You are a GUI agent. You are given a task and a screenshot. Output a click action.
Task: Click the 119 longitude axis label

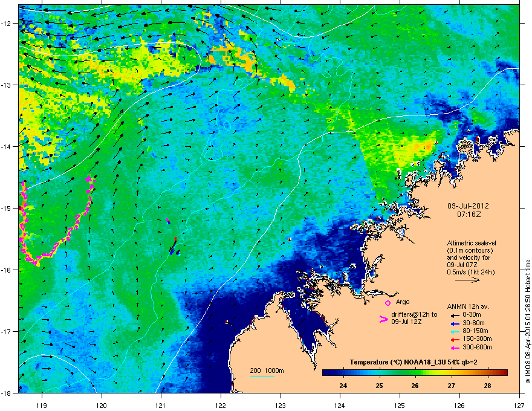point(42,405)
